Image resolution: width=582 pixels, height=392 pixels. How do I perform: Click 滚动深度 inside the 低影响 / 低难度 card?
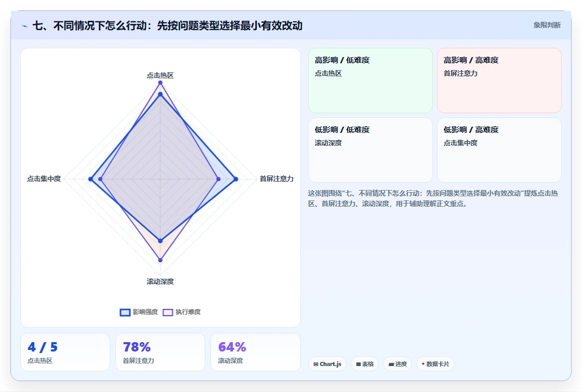point(328,143)
